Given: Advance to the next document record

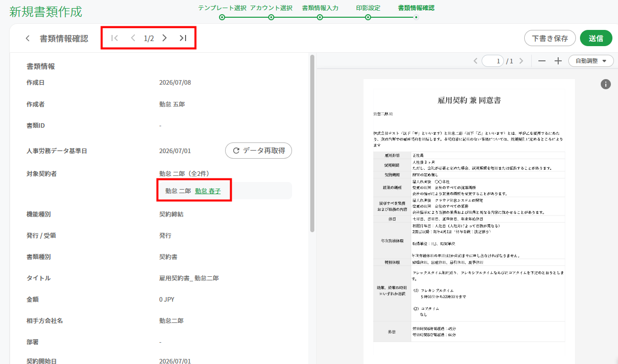Looking at the screenshot, I should pyautogui.click(x=164, y=38).
